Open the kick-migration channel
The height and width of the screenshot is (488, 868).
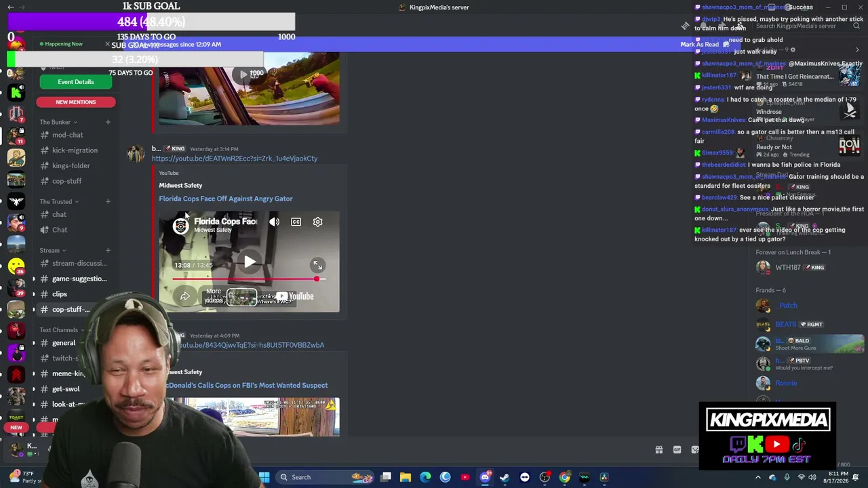75,150
